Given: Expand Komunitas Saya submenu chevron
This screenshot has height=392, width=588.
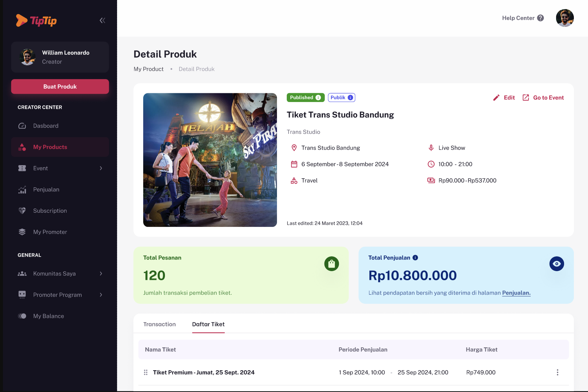Looking at the screenshot, I should [x=101, y=273].
